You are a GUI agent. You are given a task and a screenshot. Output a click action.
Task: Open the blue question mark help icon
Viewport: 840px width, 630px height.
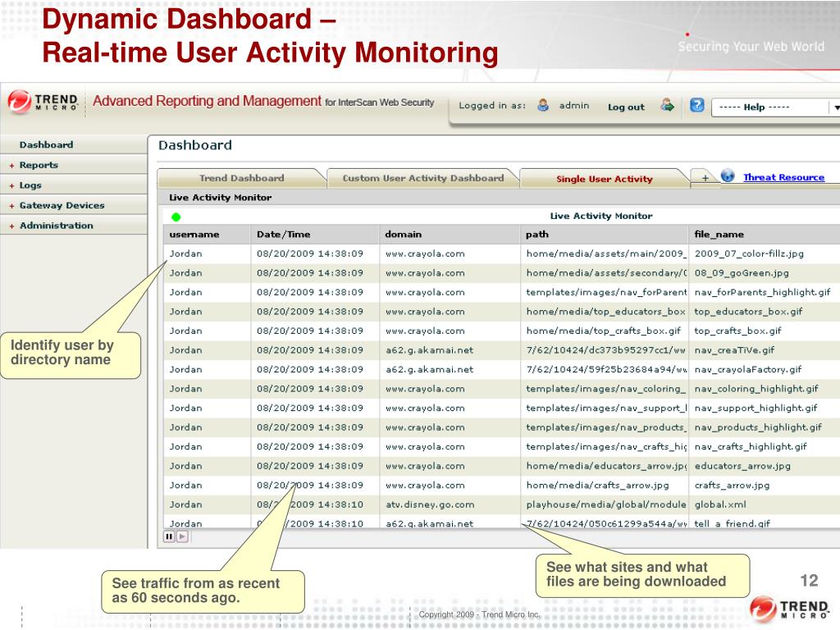coord(696,105)
